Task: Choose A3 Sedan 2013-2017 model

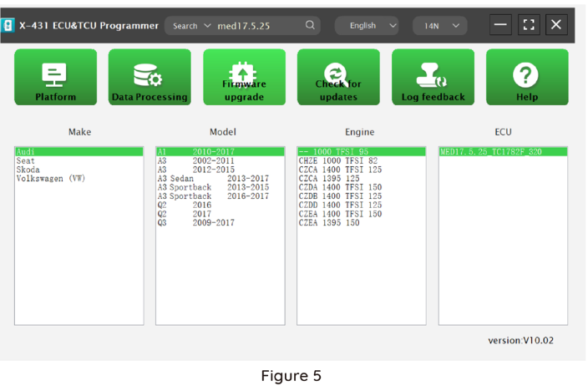Action: 213,179
